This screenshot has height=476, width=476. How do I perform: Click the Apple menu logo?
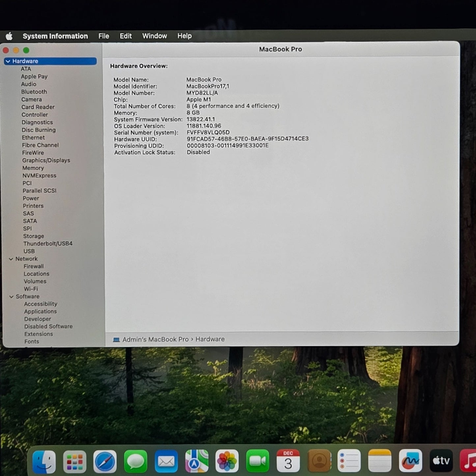9,36
